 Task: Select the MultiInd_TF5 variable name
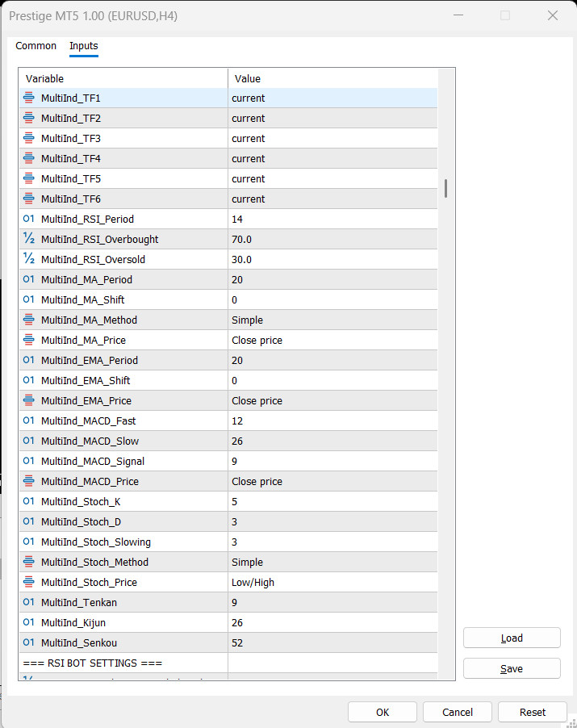tap(70, 178)
